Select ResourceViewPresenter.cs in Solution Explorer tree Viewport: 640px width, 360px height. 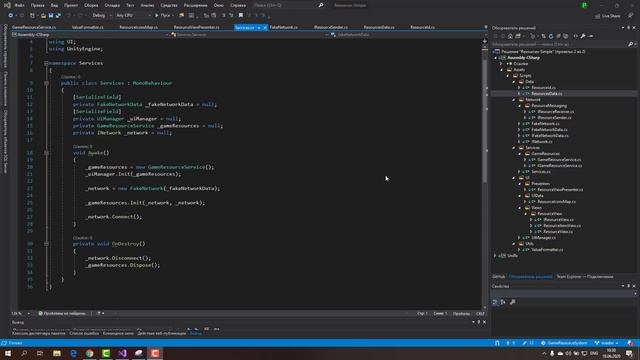point(560,190)
